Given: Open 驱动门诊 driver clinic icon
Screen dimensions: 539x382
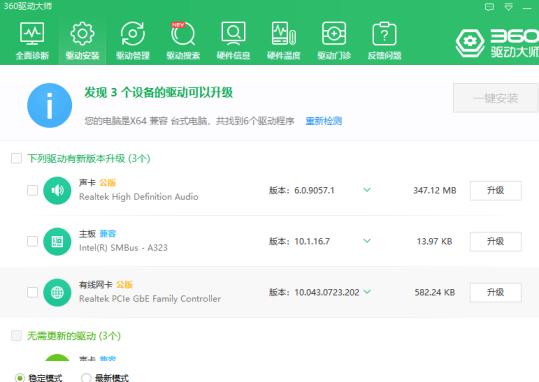Looking at the screenshot, I should coord(334,34).
